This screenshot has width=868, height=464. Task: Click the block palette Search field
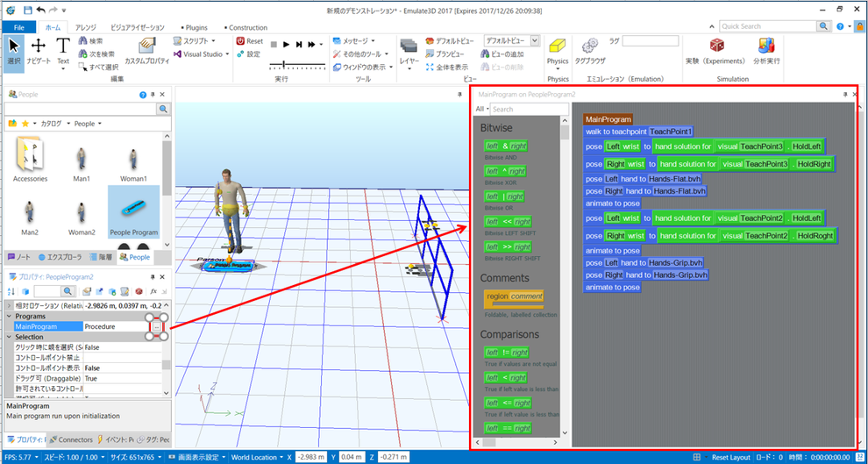coord(530,109)
